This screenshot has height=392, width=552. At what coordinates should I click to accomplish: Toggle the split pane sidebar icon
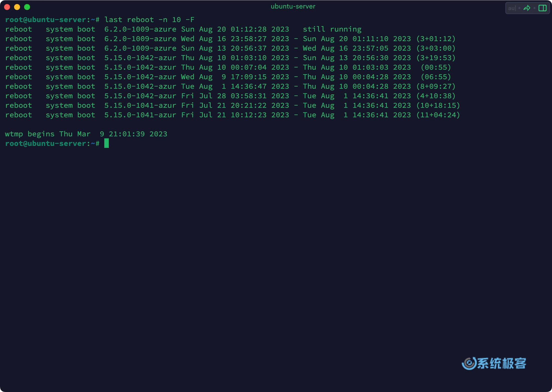pos(542,8)
